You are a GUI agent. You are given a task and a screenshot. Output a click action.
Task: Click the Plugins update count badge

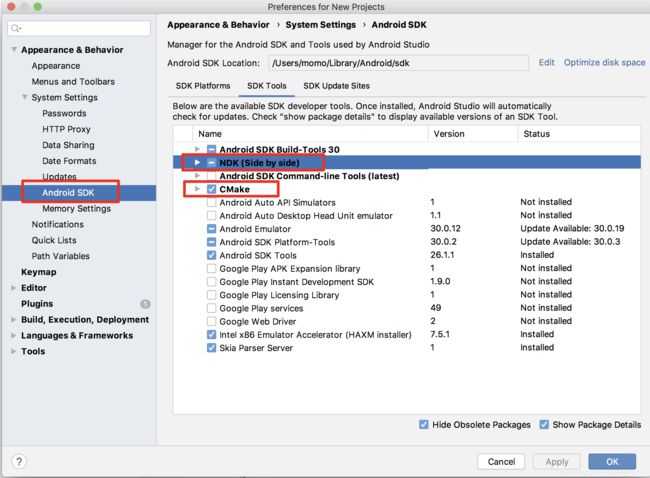pos(145,304)
